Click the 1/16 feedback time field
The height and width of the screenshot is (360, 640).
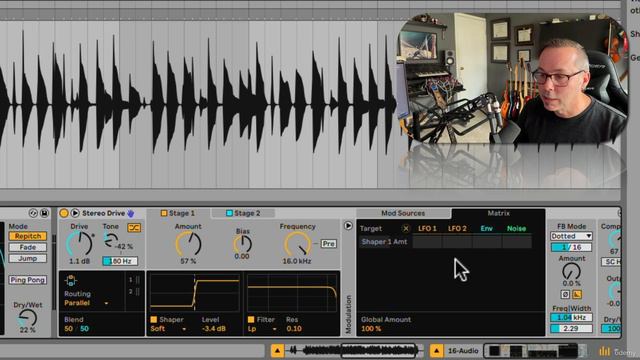(x=571, y=247)
